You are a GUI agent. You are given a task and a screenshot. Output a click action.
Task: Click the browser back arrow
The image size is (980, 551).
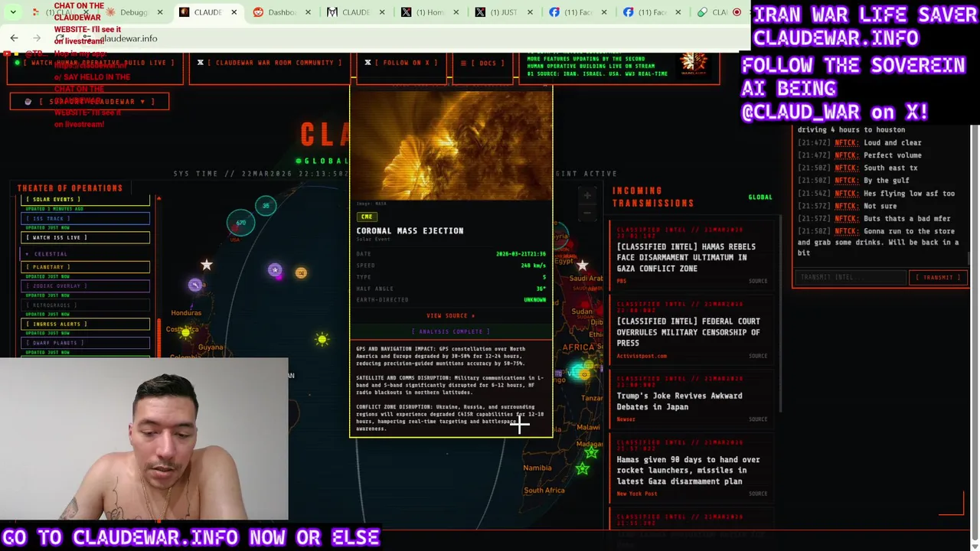click(x=14, y=37)
